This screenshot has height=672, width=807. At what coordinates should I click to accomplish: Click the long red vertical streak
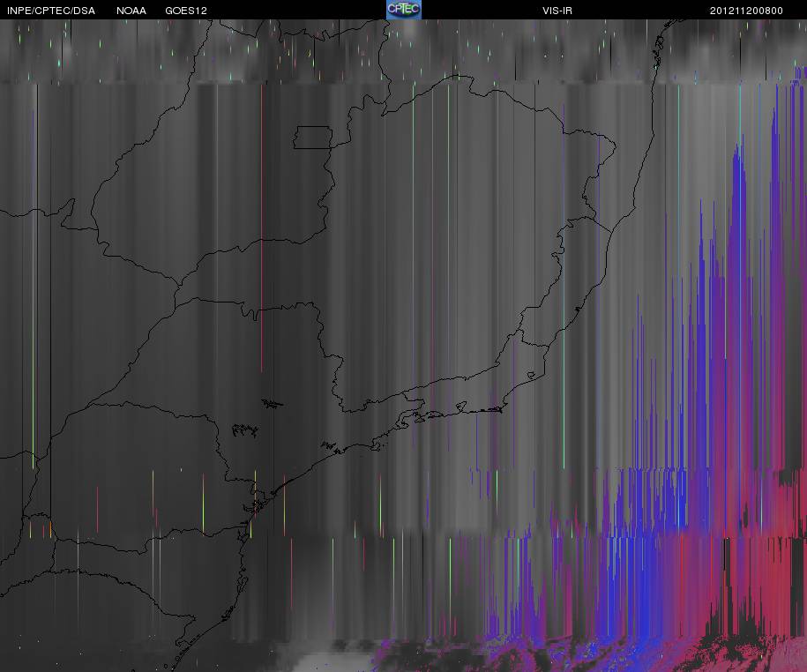point(261,227)
